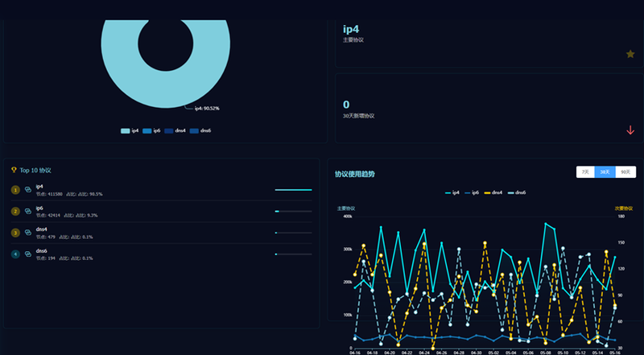Click the rank 3 badge in Top 10 list
The image size is (644, 355).
pos(15,233)
